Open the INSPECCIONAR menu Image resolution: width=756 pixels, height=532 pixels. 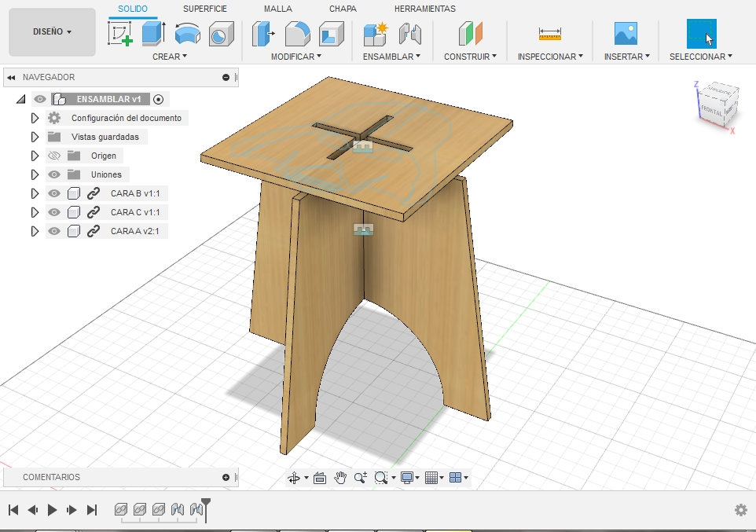click(549, 57)
